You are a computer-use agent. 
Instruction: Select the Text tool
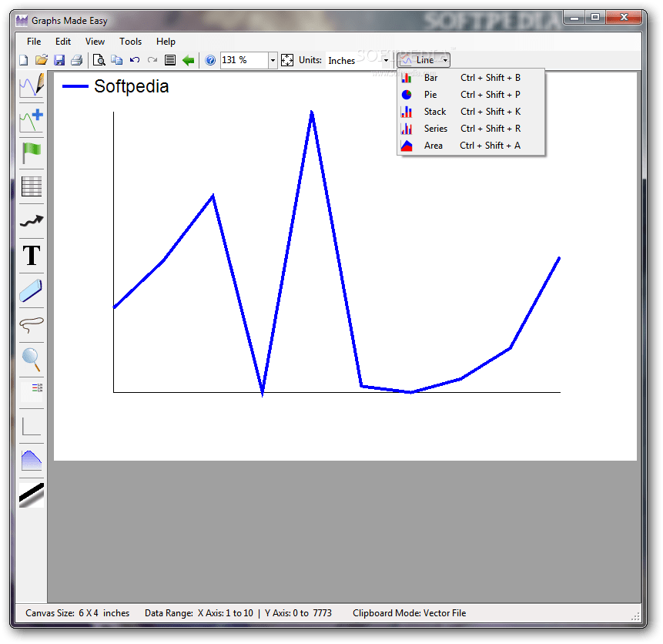(x=32, y=256)
